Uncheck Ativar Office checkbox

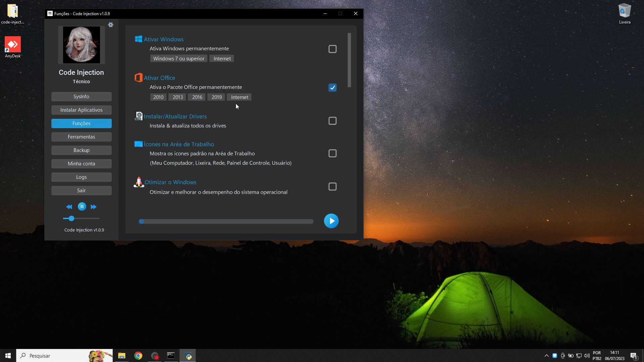point(332,88)
